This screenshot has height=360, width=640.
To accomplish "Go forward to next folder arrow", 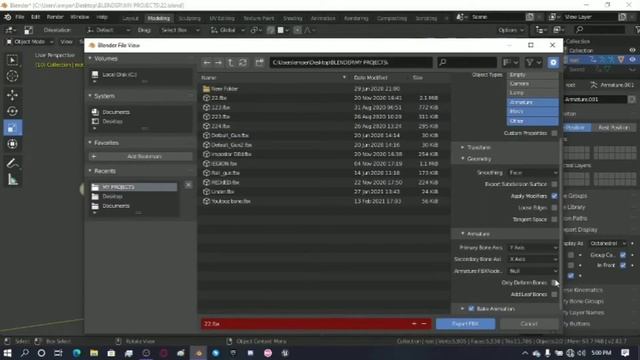I will point(218,62).
